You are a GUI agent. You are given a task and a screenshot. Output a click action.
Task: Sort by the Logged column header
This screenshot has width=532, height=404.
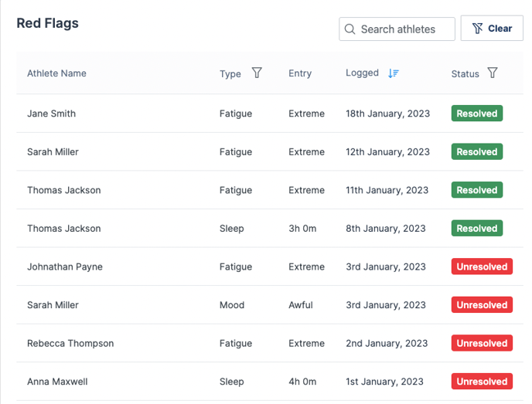click(x=362, y=73)
